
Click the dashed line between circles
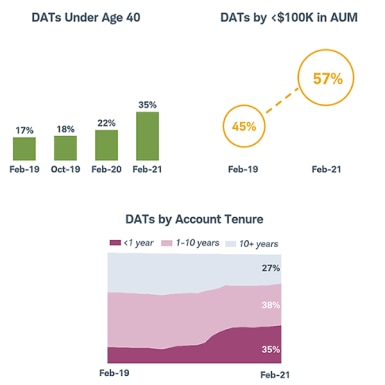click(283, 100)
